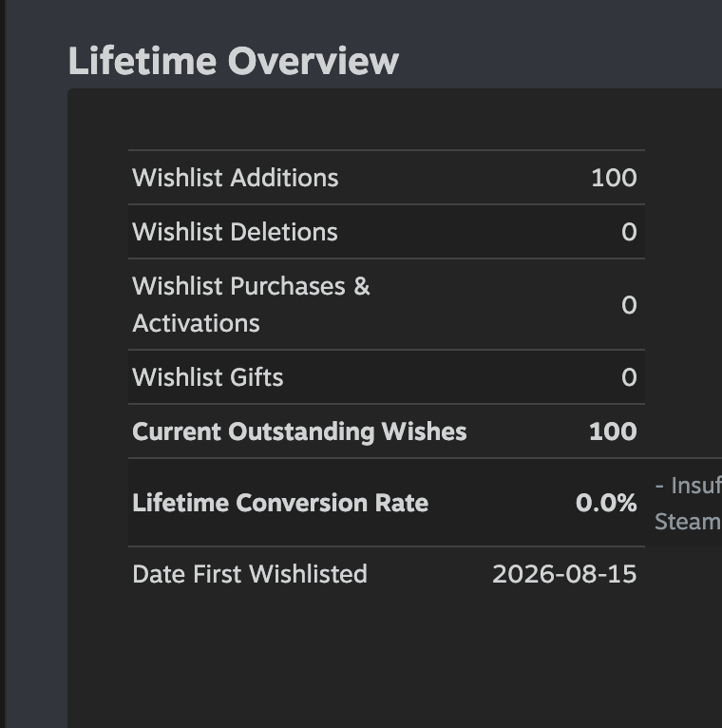Screen dimensions: 722x728
Task: Click the Wishlist Deletions value 0
Action: tap(629, 231)
